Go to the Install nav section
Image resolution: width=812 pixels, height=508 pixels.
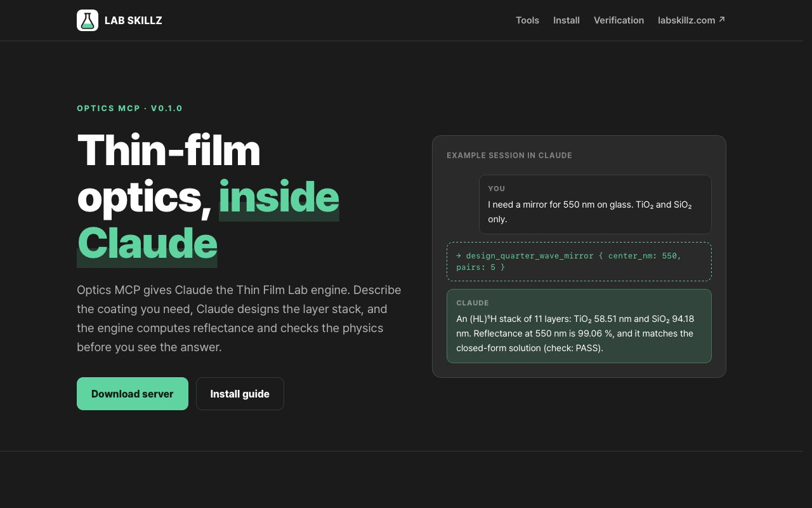click(x=566, y=20)
